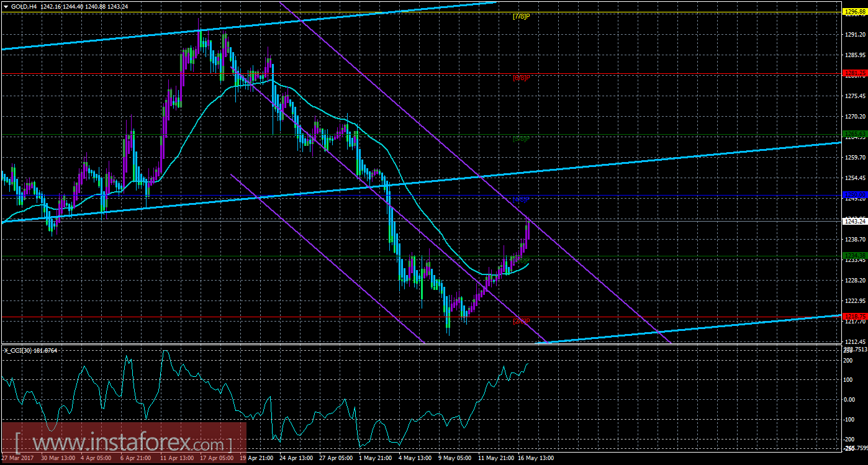Select the red [6/8]P level label

[x=521, y=78]
